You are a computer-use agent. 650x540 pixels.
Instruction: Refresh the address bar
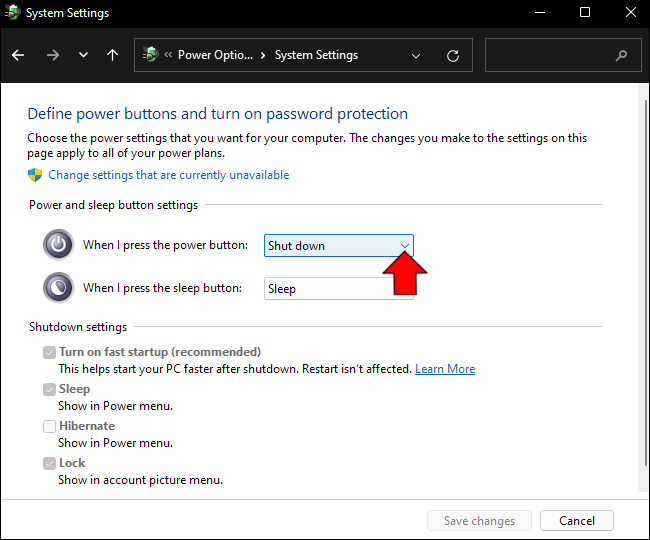coord(453,56)
